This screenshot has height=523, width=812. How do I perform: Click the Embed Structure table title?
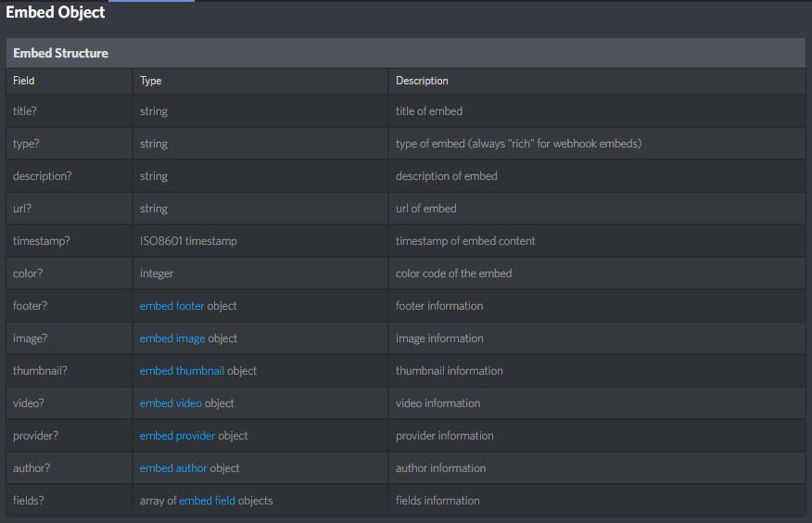pos(60,53)
